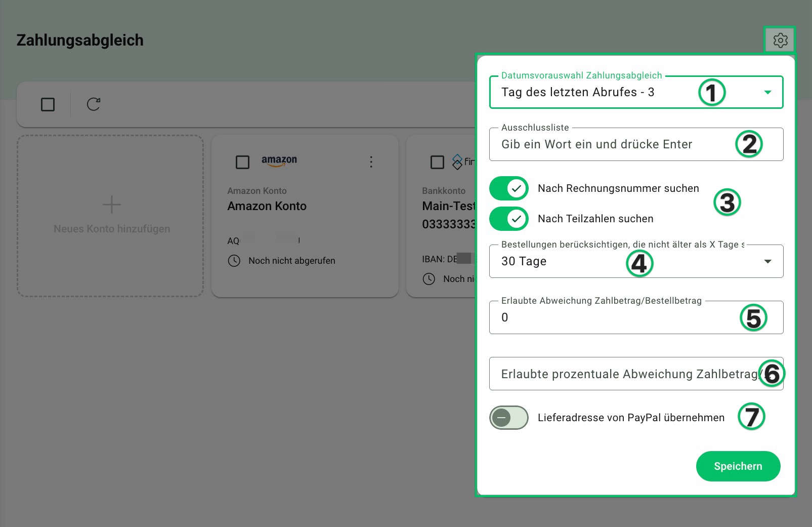
Task: Click Noch nicht abgerufen on Amazon card
Action: (291, 261)
